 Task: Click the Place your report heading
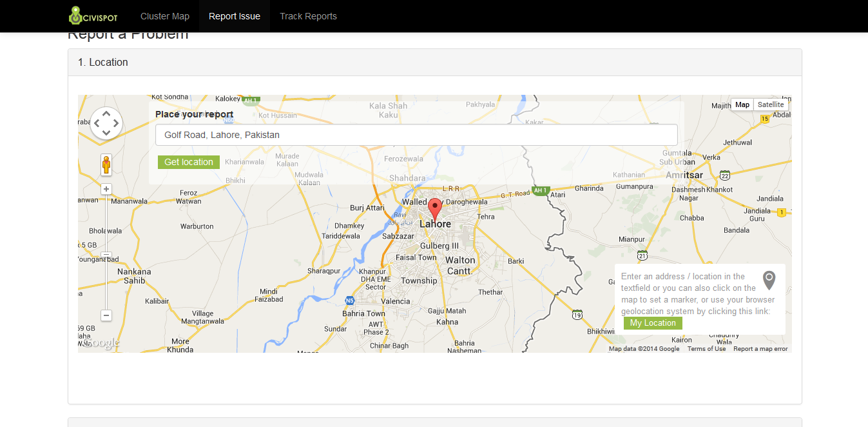(x=194, y=114)
